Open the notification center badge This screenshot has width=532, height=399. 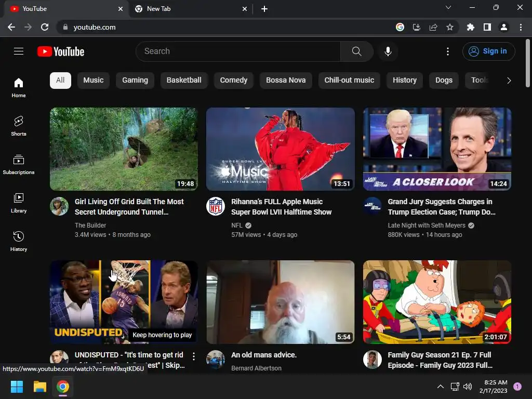[x=517, y=386]
